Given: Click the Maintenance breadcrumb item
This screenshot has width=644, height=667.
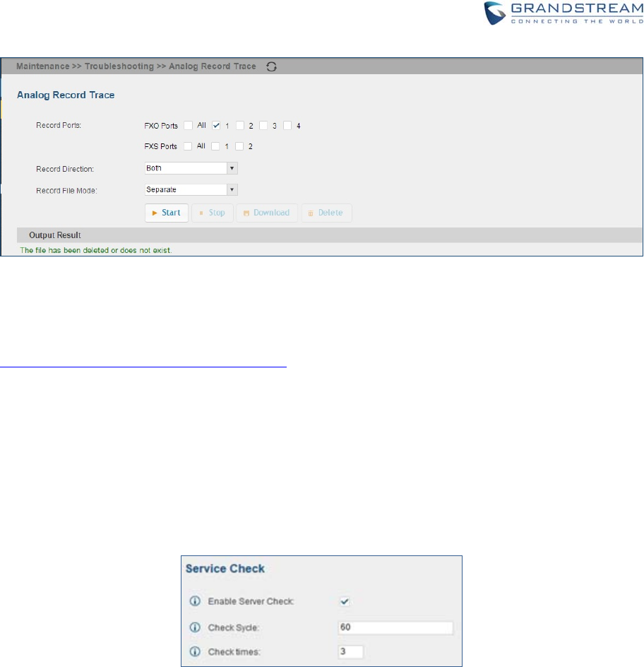Looking at the screenshot, I should coord(43,66).
